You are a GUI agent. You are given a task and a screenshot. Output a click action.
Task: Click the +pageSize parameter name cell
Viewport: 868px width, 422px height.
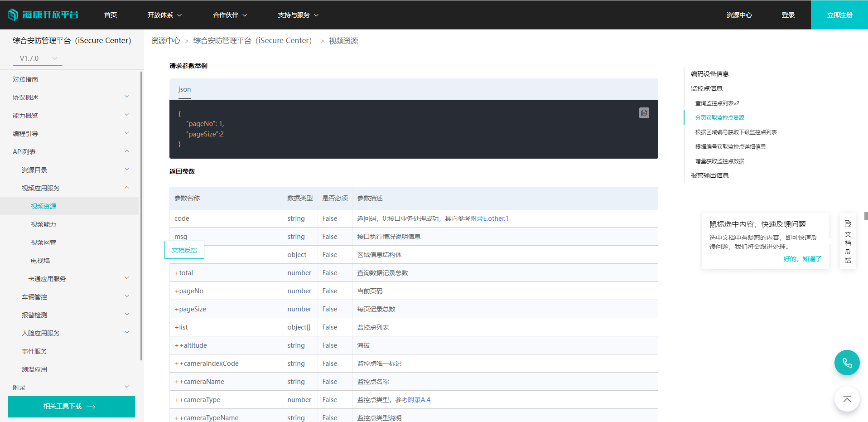[226, 309]
